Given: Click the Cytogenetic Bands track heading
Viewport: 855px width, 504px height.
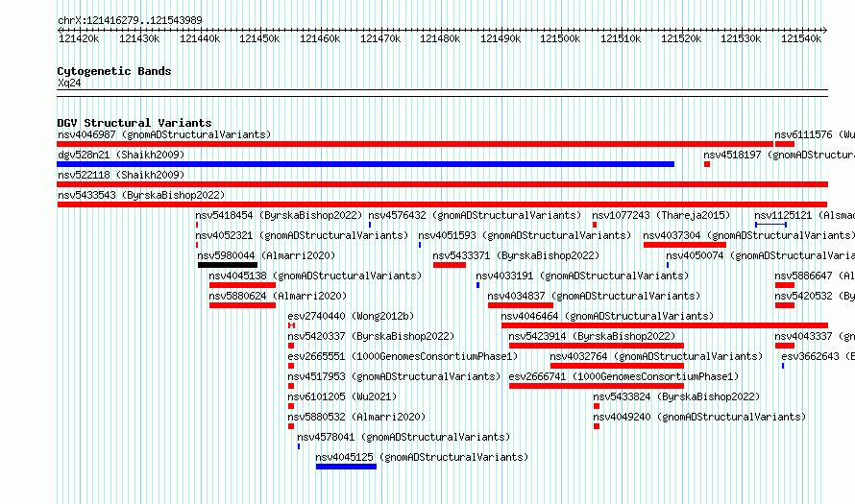Looking at the screenshot, I should click(114, 71).
